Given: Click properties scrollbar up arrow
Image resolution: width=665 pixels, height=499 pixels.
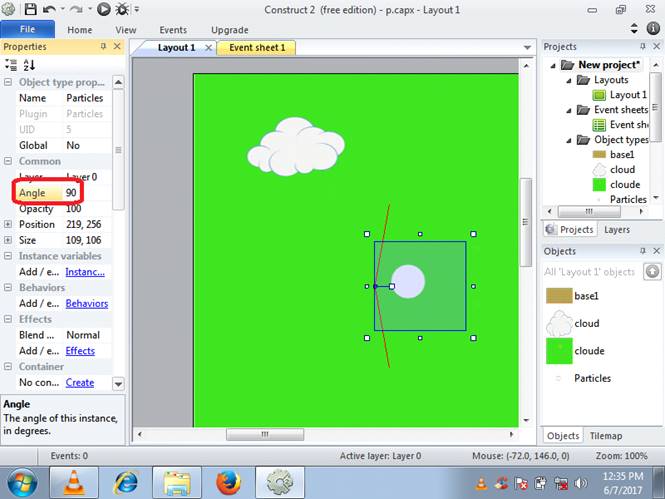Looking at the screenshot, I should [118, 82].
